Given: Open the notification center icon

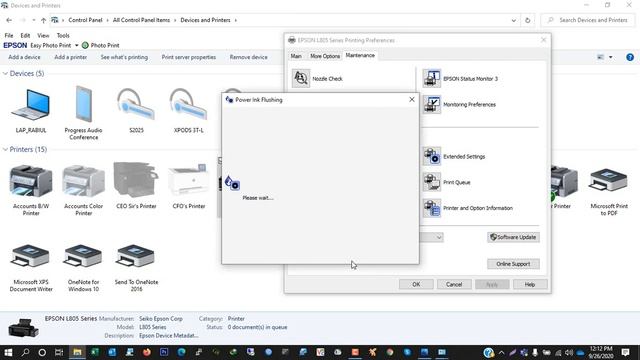Looking at the screenshot, I should point(625,352).
